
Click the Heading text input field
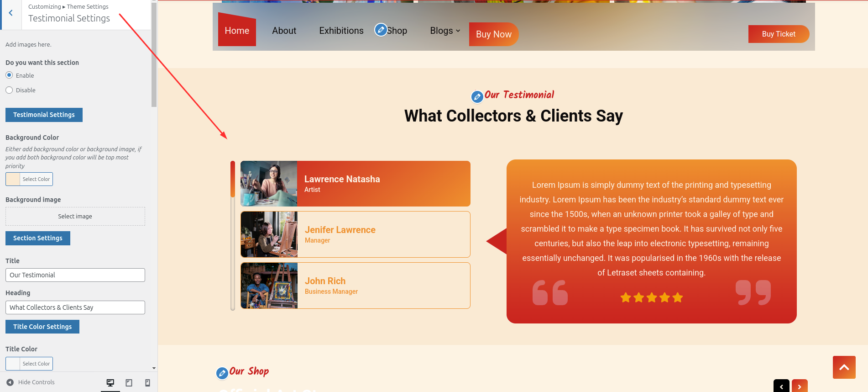coord(75,307)
